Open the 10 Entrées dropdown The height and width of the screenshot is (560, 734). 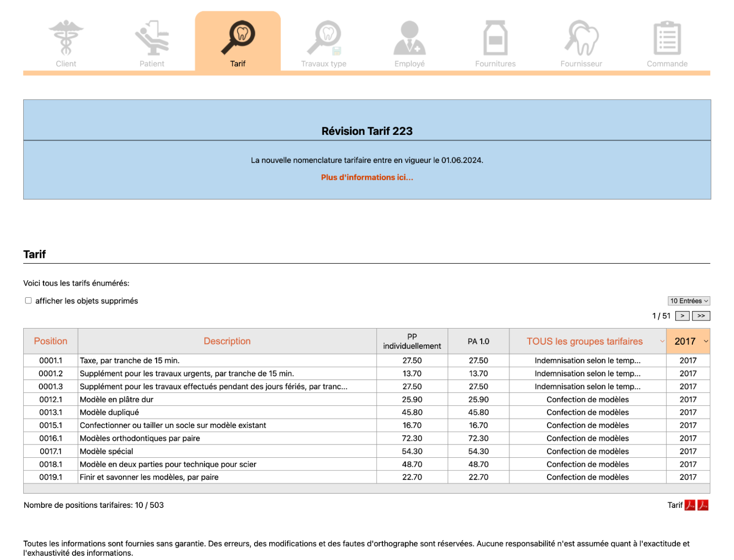(x=689, y=301)
